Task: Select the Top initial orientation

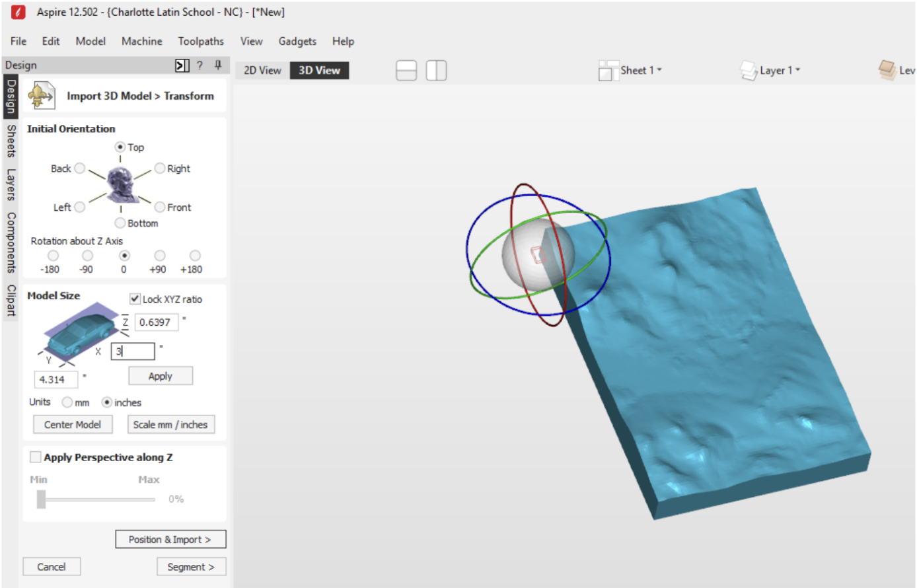Action: [x=120, y=147]
